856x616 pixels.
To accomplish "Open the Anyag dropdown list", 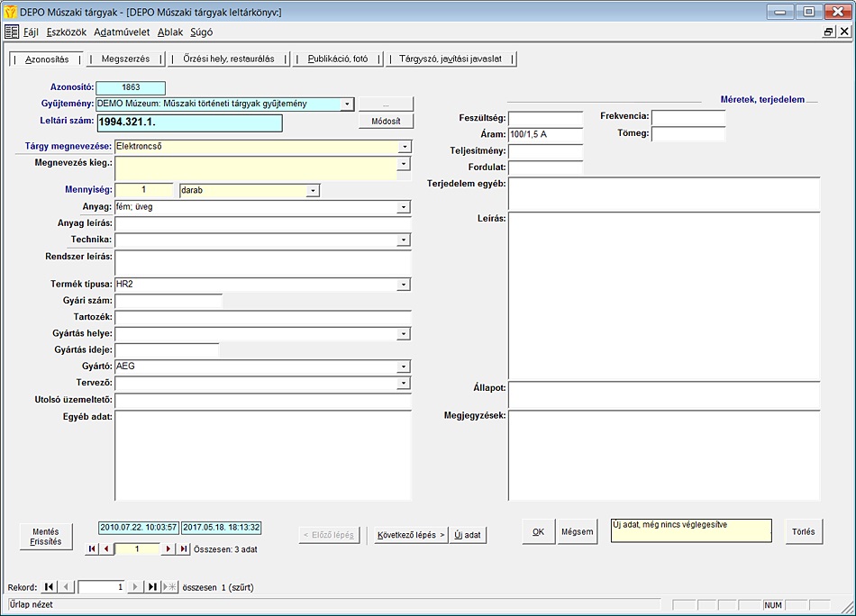I will click(405, 207).
